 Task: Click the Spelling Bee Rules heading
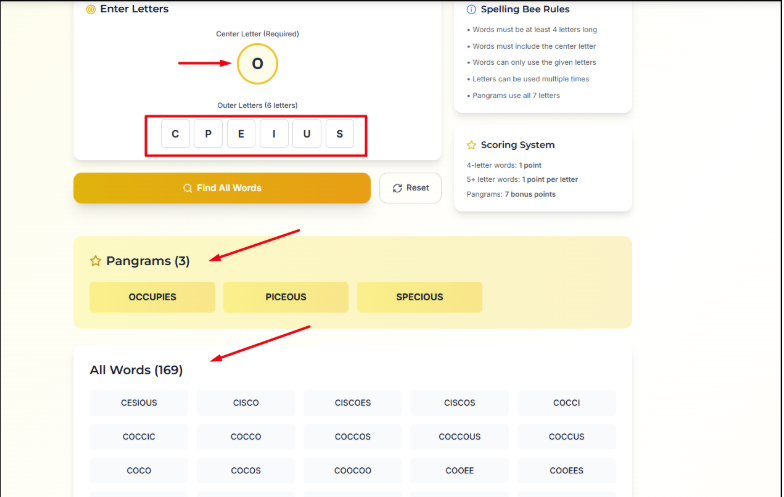click(x=525, y=9)
